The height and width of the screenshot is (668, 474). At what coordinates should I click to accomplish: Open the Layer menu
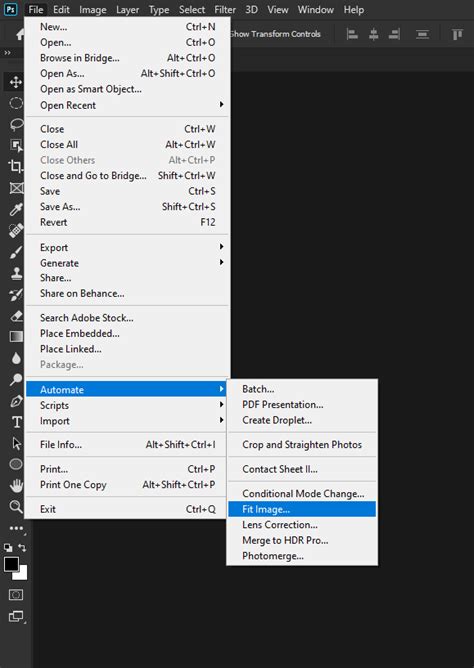(128, 9)
